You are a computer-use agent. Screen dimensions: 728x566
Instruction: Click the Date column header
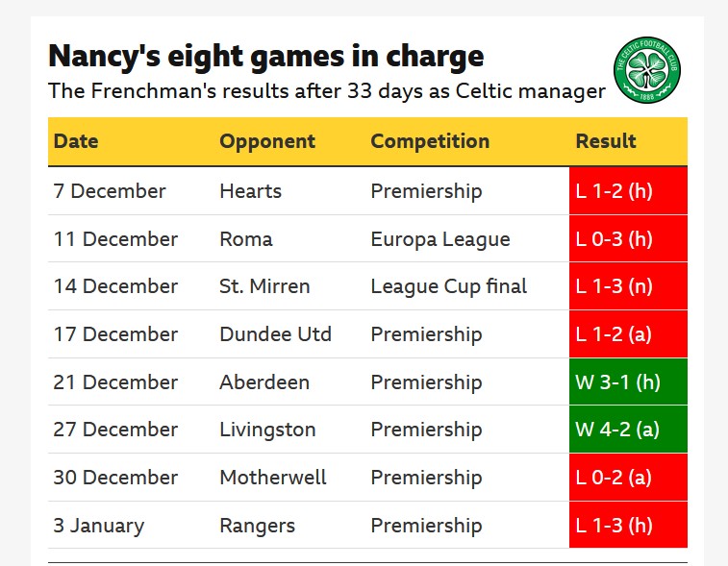(x=76, y=141)
